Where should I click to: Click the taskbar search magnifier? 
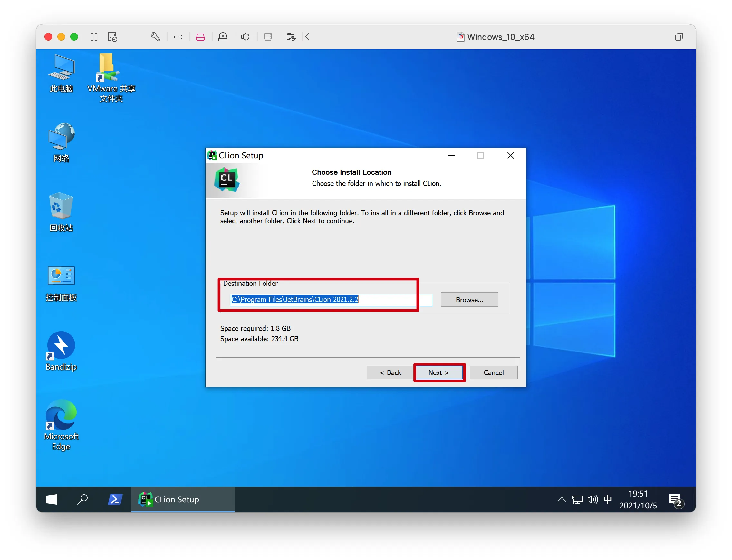[x=82, y=499]
